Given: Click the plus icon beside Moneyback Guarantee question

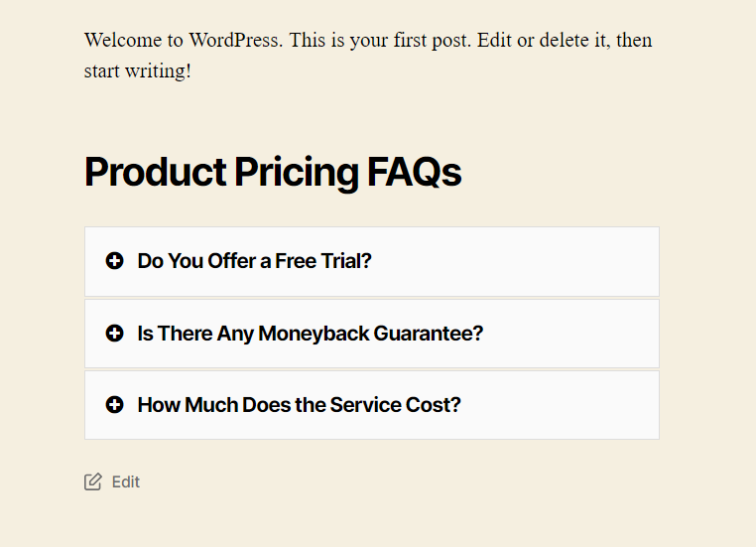Looking at the screenshot, I should 114,334.
